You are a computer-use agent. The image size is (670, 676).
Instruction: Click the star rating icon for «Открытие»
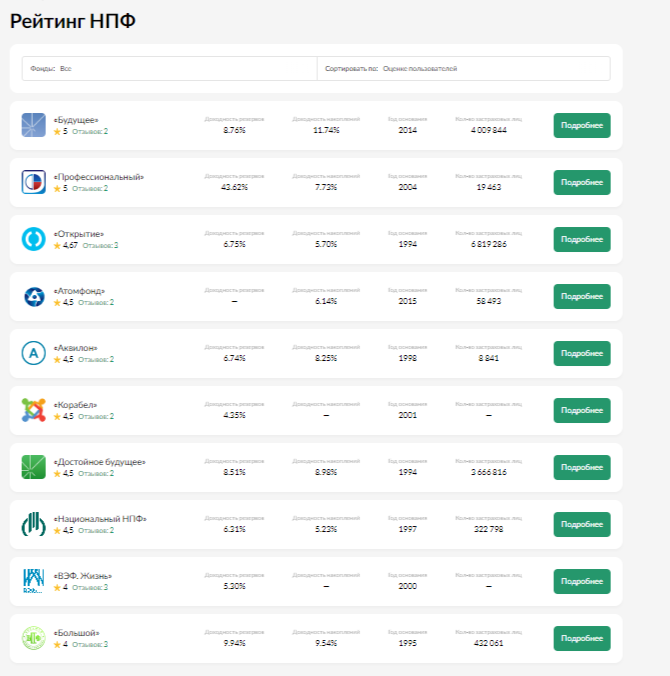click(57, 245)
